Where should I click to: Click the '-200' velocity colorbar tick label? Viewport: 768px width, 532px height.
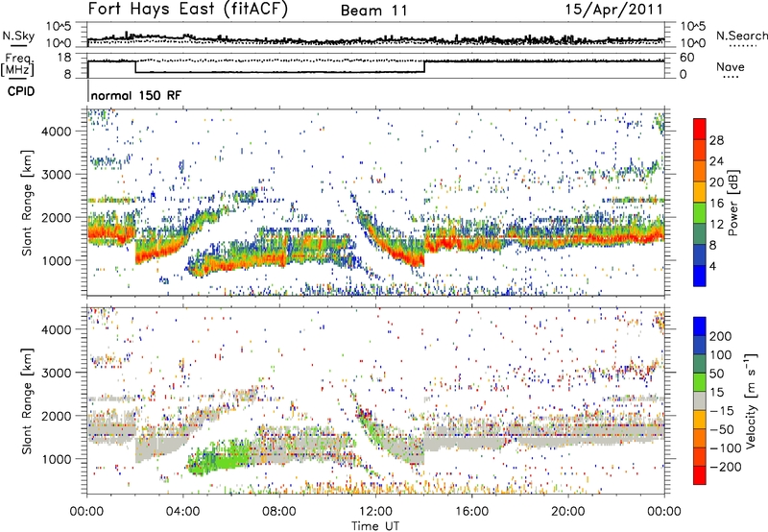(x=726, y=467)
